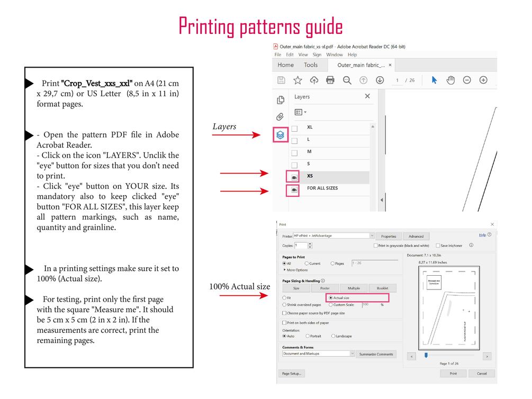This screenshot has width=532, height=399.
Task: Close the Layers panel with the X
Action: 367,96
